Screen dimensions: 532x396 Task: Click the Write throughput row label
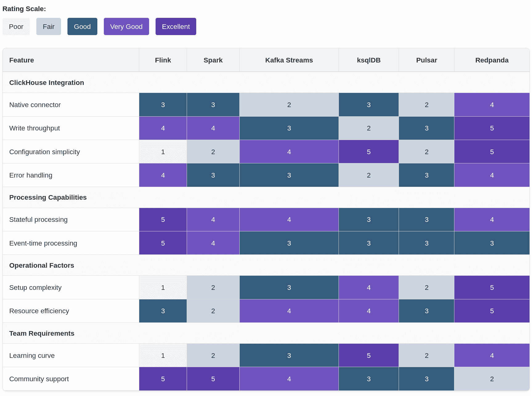(x=35, y=128)
